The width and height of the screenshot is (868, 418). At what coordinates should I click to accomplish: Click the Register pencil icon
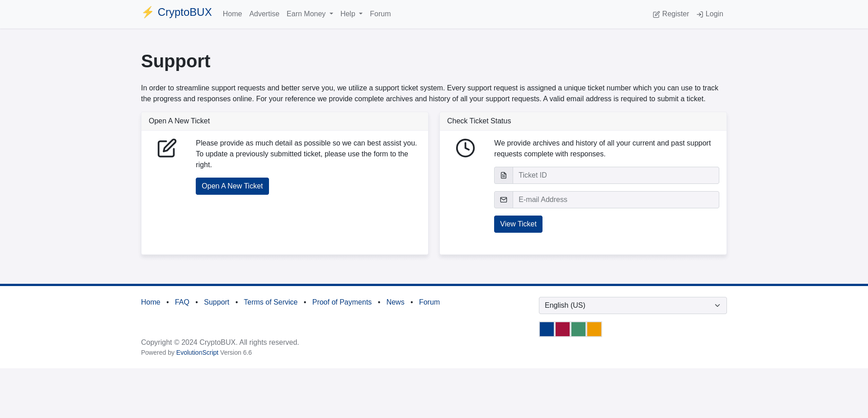pos(656,14)
